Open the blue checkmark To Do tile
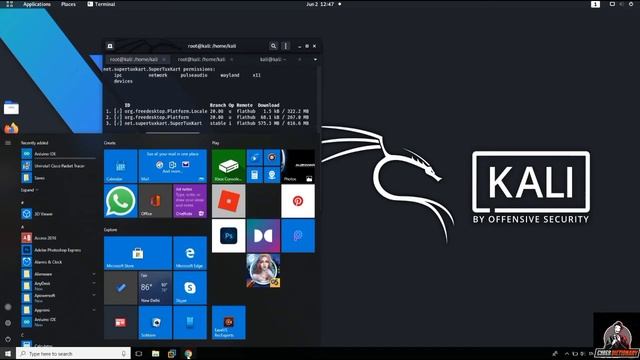640x360 pixels. [120, 288]
